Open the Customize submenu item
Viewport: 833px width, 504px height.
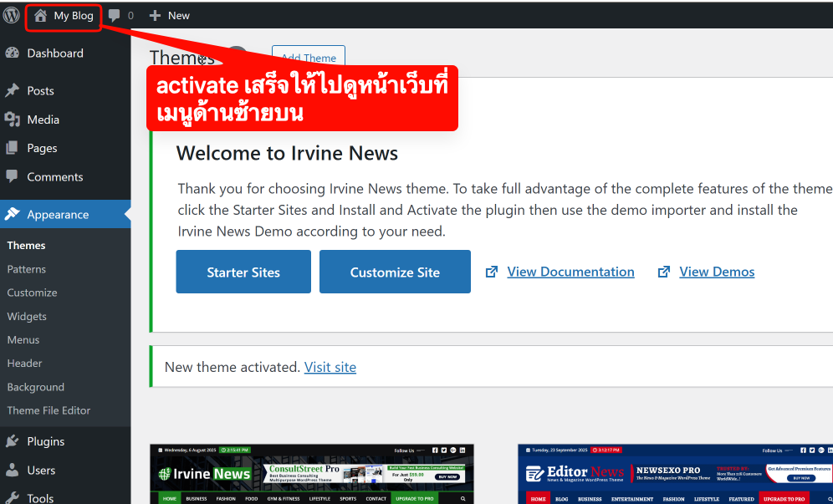click(x=33, y=293)
